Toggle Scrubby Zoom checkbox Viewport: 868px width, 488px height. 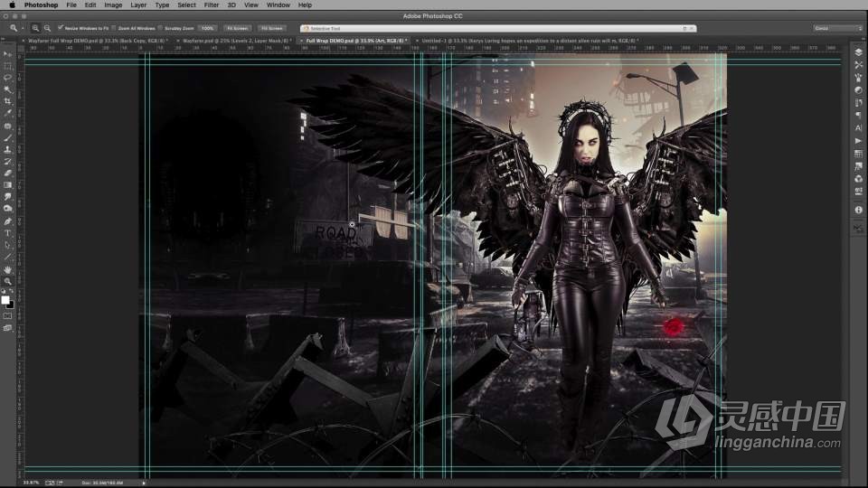pyautogui.click(x=161, y=28)
